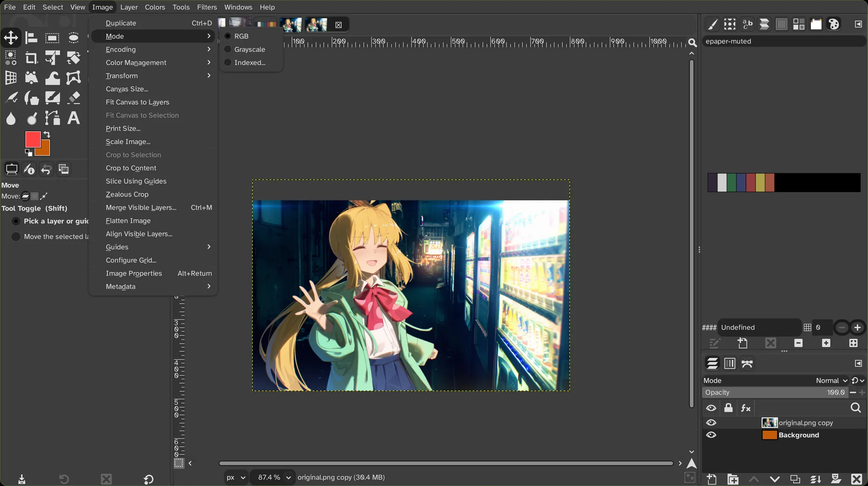The height and width of the screenshot is (486, 868).
Task: Open the Patterns dockable tab
Action: point(730,24)
